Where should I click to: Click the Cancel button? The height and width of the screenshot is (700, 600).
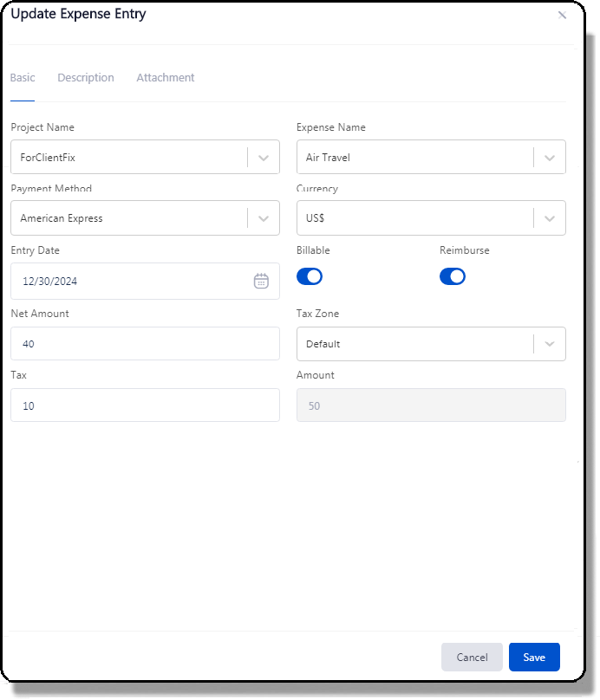point(472,658)
